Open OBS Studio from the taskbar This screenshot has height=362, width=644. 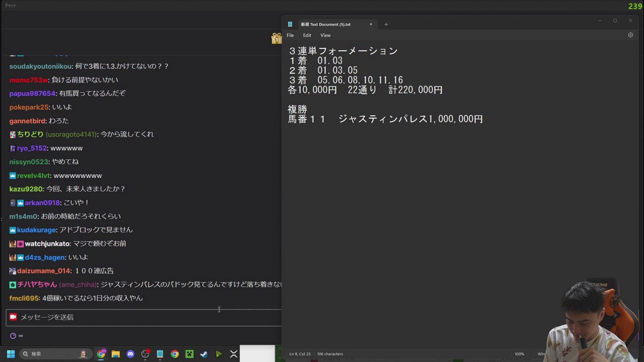(x=145, y=354)
